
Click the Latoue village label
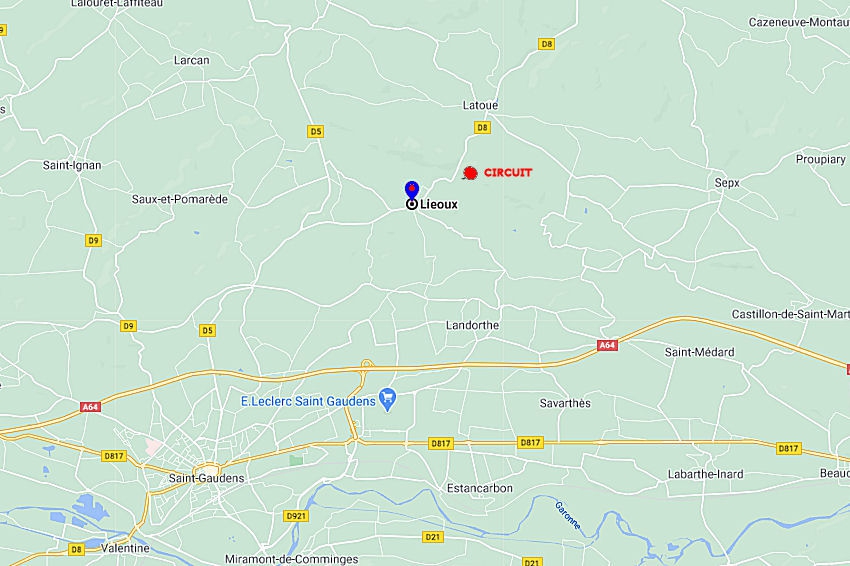(480, 105)
